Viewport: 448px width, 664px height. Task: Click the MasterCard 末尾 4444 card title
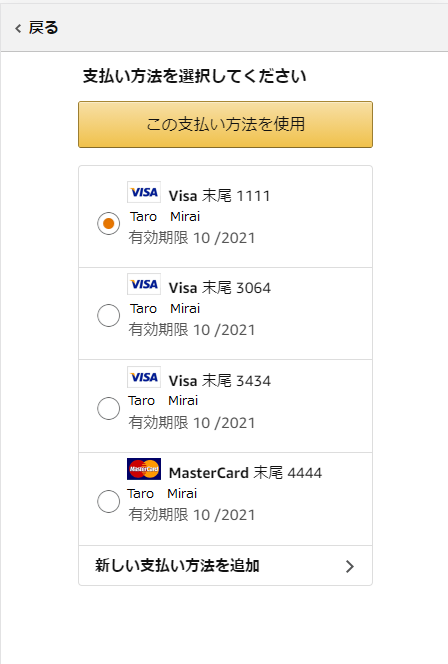(x=246, y=473)
